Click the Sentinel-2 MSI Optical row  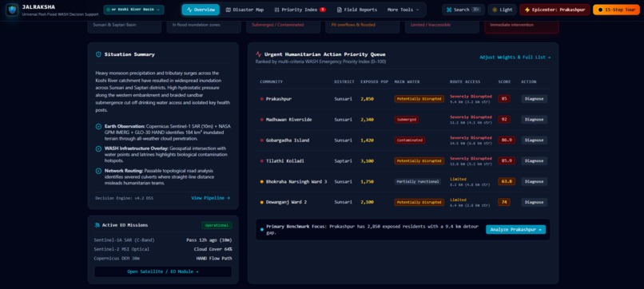(163, 249)
